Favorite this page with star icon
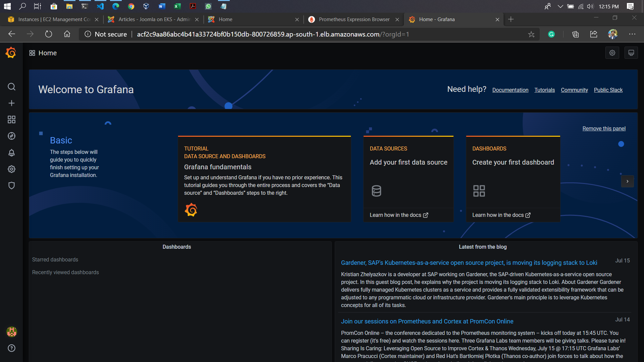 pos(531,34)
